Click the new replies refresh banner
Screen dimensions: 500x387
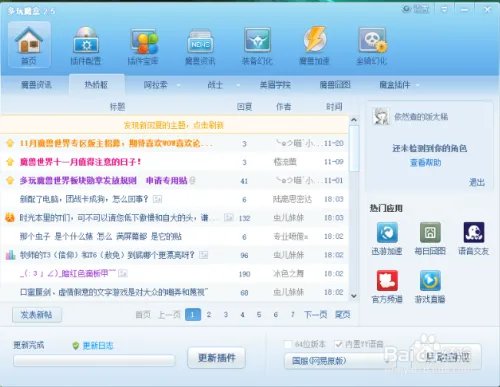(174, 125)
